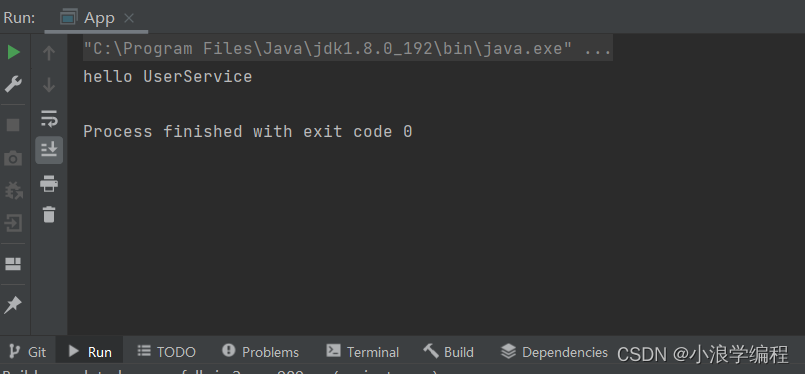Print console output using printer icon
The image size is (805, 374).
click(49, 183)
